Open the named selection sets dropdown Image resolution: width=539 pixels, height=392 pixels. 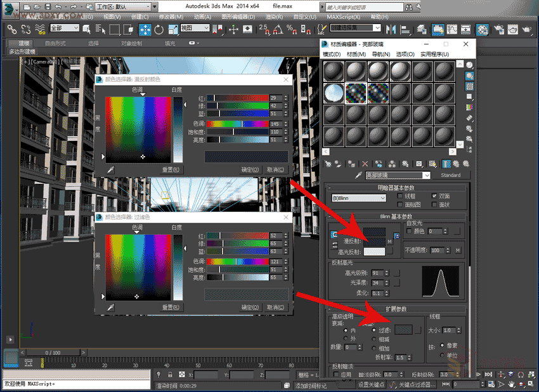click(x=356, y=28)
